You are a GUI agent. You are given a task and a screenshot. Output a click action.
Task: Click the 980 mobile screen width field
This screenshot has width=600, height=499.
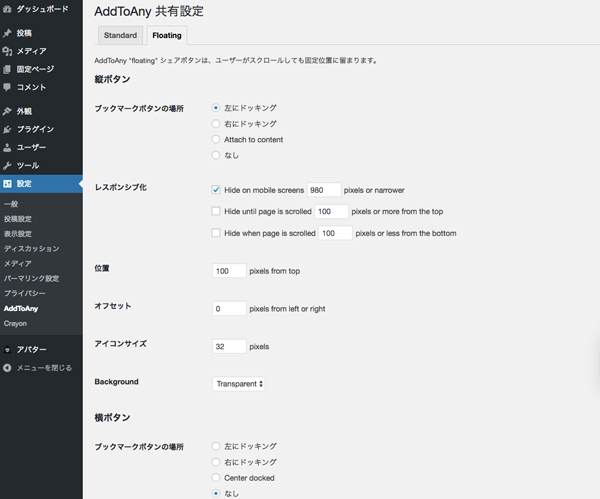pyautogui.click(x=324, y=190)
